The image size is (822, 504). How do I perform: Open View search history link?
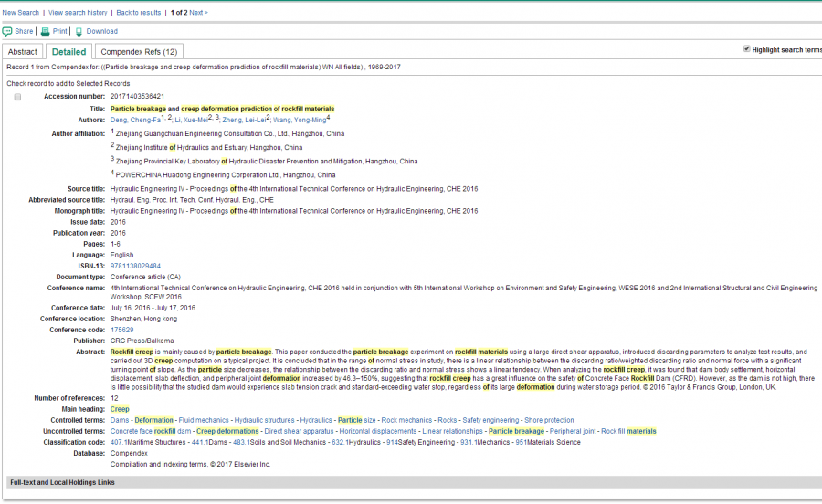[78, 13]
